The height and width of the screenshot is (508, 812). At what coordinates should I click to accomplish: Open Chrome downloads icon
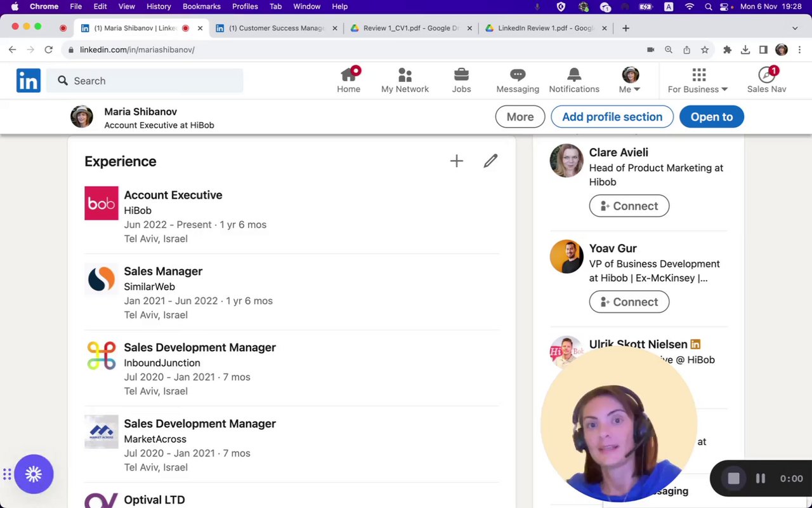point(745,50)
